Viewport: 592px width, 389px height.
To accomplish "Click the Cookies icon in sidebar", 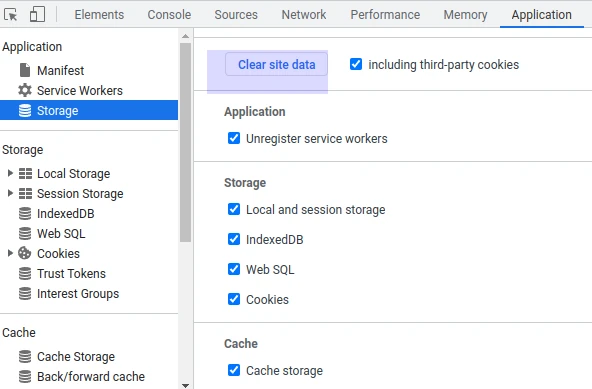I will (x=25, y=253).
